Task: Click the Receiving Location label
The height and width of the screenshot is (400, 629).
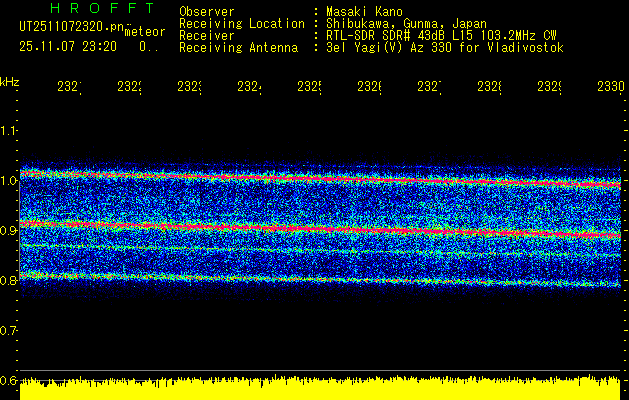Action: pos(242,24)
